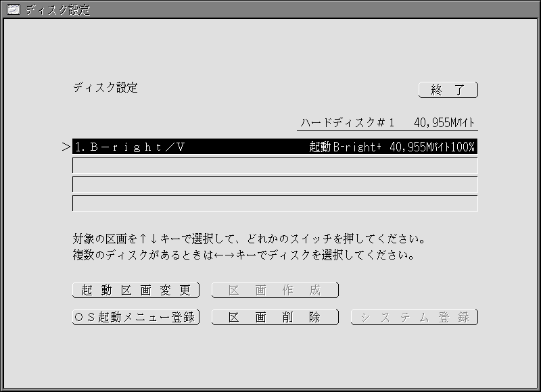The width and height of the screenshot is (541, 392).
Task: Click the B-right† system name on partition 1
Action: click(x=357, y=146)
